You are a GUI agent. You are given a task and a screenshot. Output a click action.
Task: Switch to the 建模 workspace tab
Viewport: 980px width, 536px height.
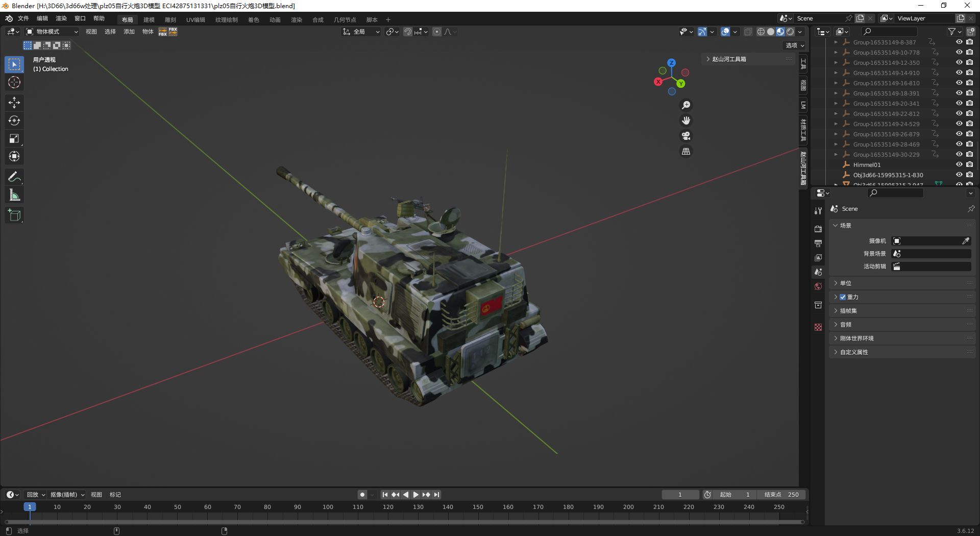click(149, 20)
